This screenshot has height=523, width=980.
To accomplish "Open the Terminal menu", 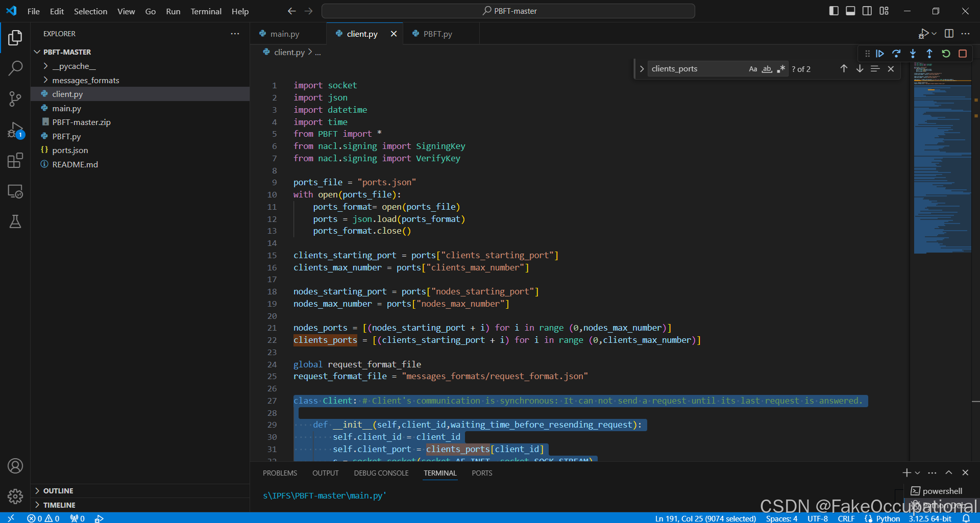I will click(206, 11).
